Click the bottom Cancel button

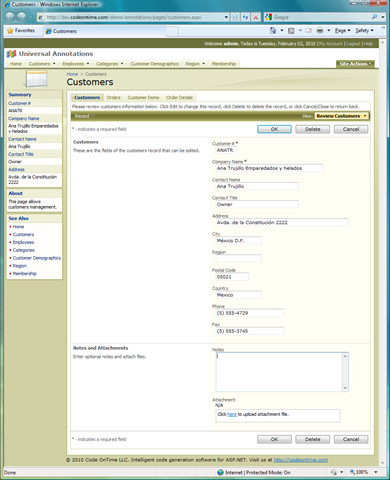pyautogui.click(x=351, y=439)
